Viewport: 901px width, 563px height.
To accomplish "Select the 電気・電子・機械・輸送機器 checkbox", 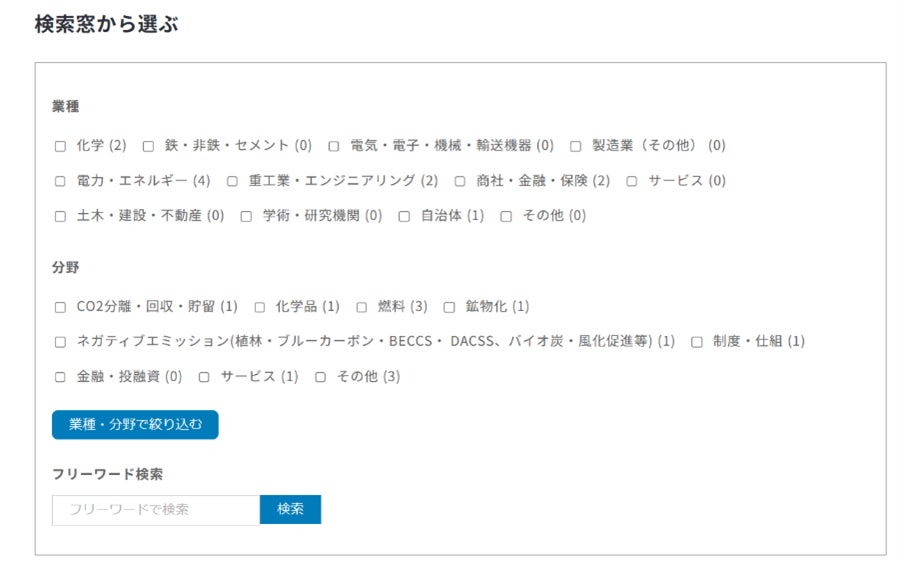I will tap(334, 146).
